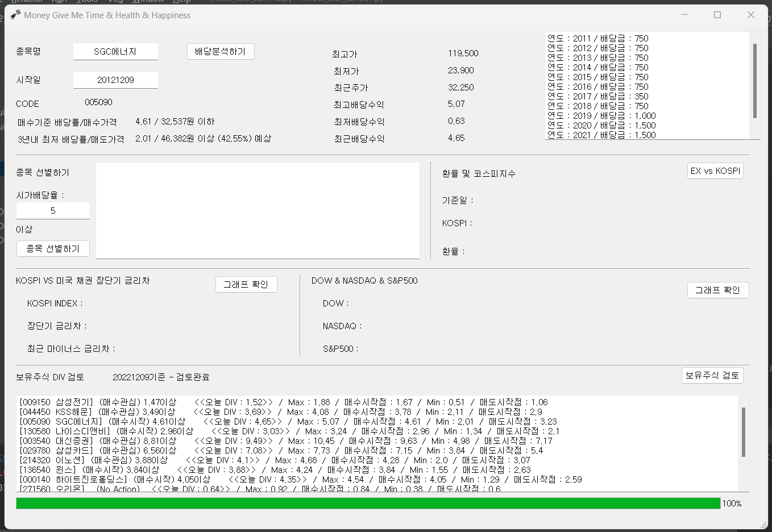772x532 pixels.
Task: Focus the 시작일 input showing 20121209
Action: click(115, 80)
